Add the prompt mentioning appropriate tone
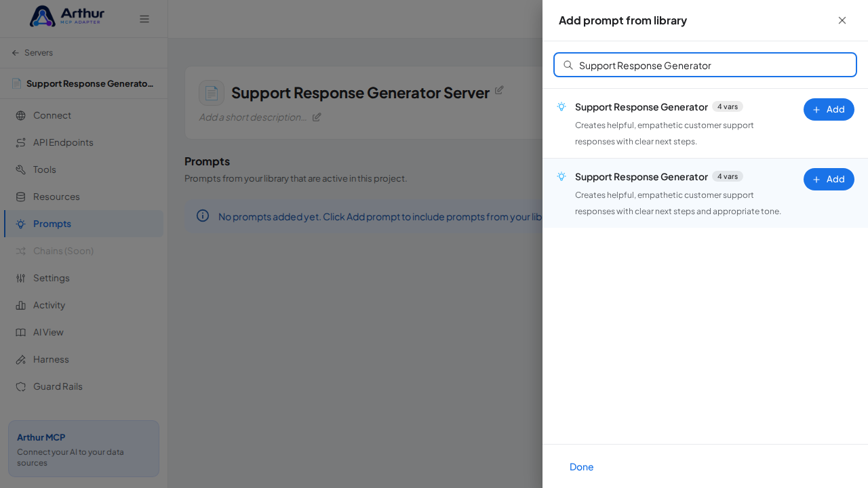The height and width of the screenshot is (488, 868). [829, 179]
